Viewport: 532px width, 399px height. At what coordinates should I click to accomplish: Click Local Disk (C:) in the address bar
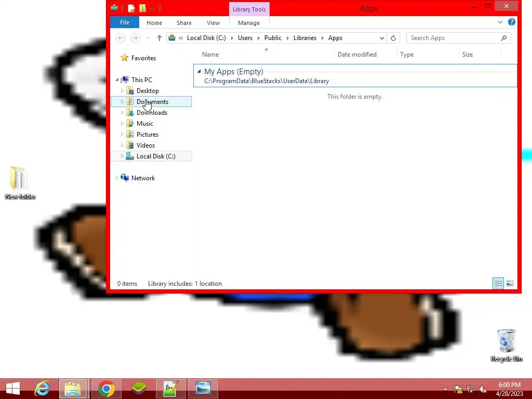click(206, 38)
